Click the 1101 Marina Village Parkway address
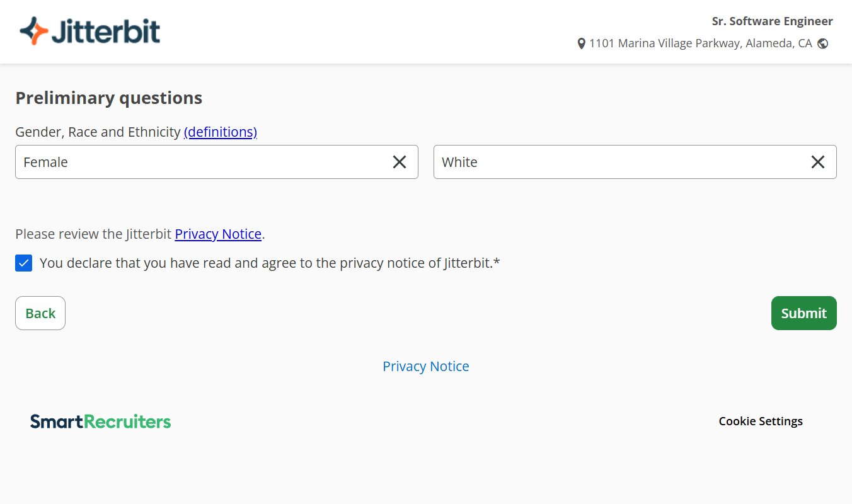852x504 pixels. pyautogui.click(x=700, y=43)
